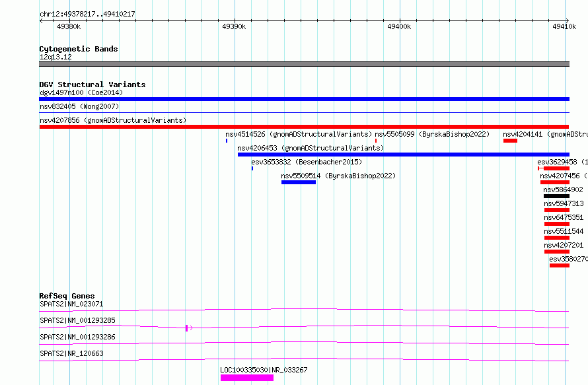Viewport: 588px width, 385px height.
Task: Click the nsv5505099 (ByrskaBishop2022) label
Action: click(432, 134)
